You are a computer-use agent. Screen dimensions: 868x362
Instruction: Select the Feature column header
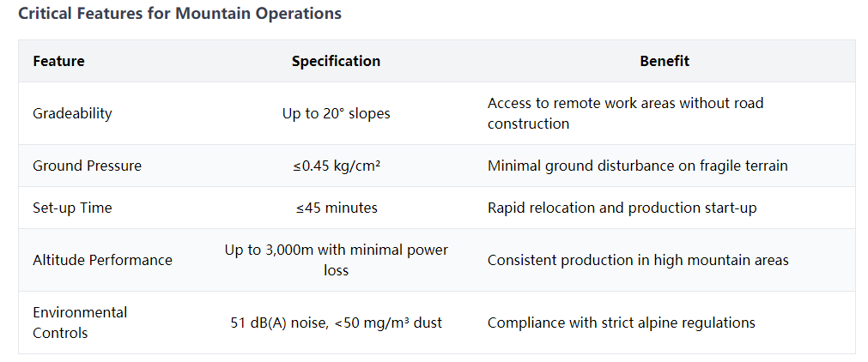click(58, 61)
